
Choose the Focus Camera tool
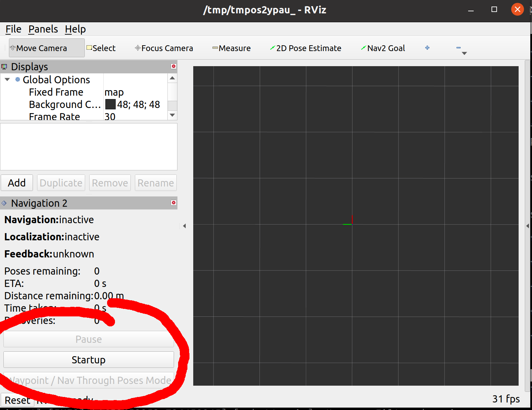[x=164, y=48]
